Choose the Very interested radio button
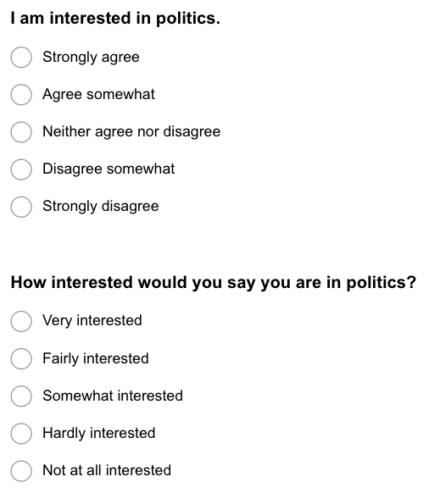 (21, 321)
